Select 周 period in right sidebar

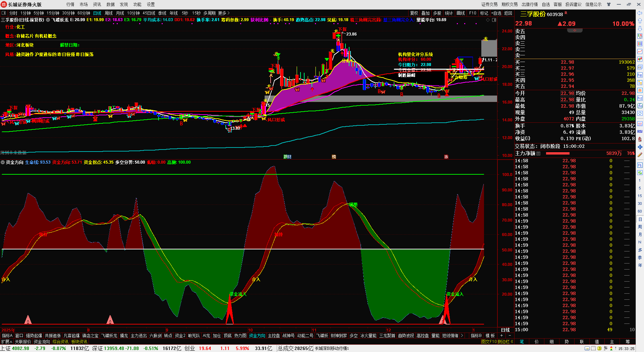tap(640, 227)
